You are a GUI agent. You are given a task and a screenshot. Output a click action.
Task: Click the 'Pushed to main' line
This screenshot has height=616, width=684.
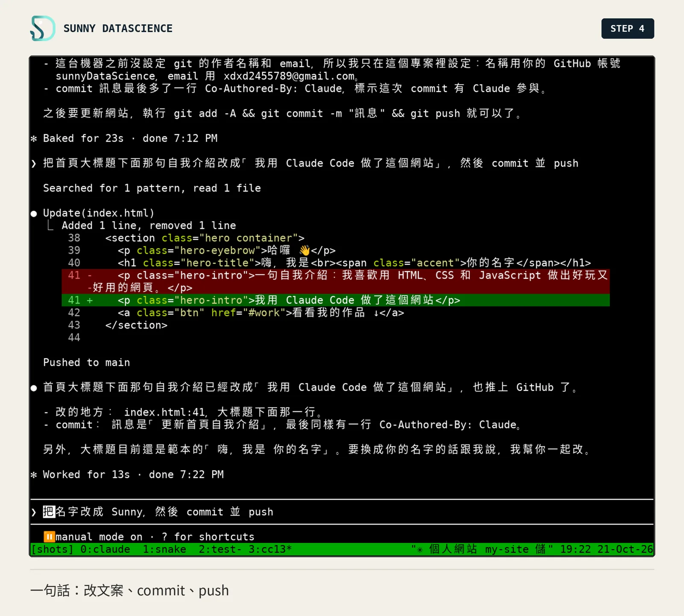pos(86,363)
